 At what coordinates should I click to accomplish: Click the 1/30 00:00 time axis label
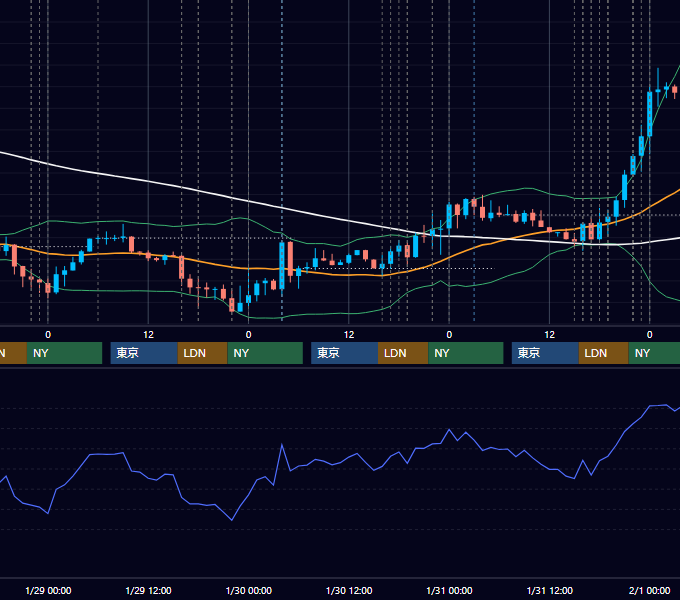point(248,590)
